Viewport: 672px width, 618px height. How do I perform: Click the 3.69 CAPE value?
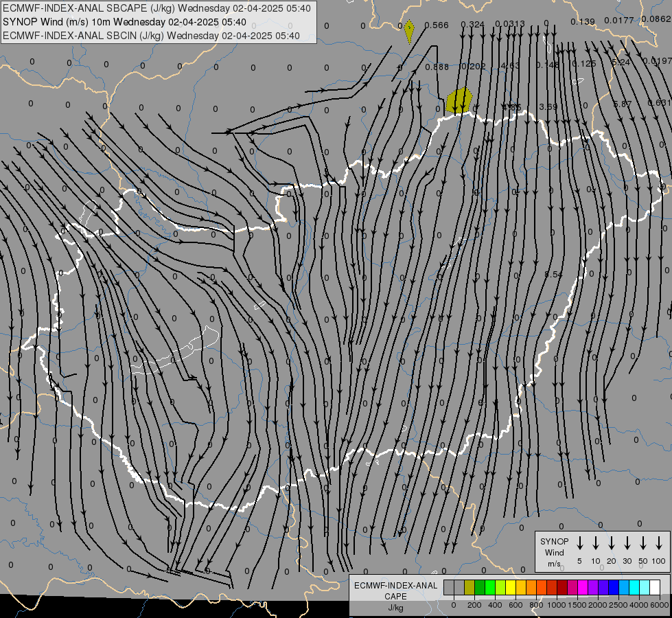click(548, 106)
